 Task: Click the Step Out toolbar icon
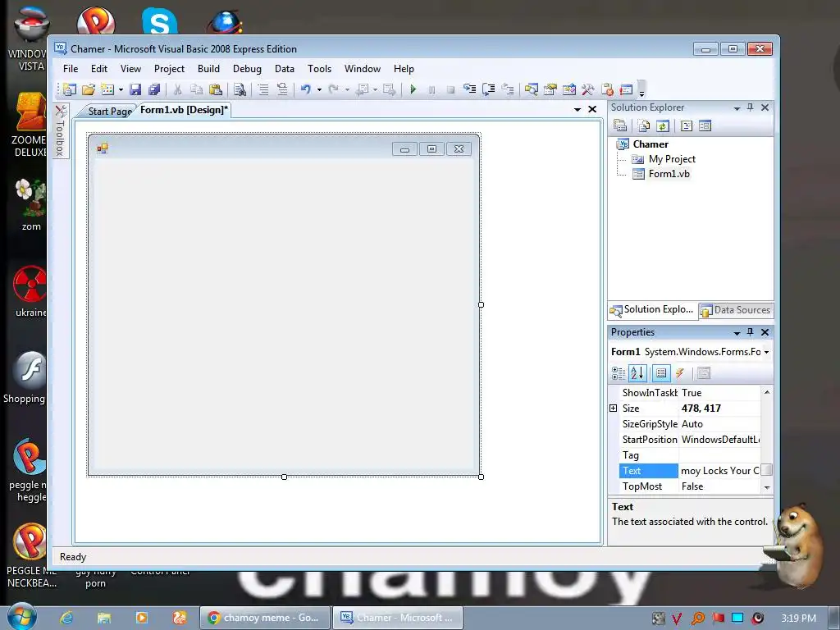pyautogui.click(x=507, y=89)
